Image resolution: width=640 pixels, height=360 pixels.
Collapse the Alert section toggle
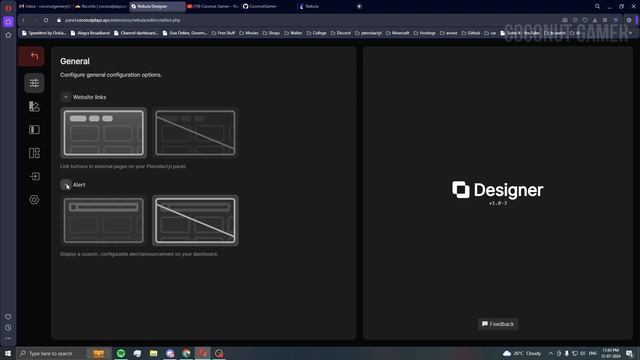pyautogui.click(x=66, y=185)
